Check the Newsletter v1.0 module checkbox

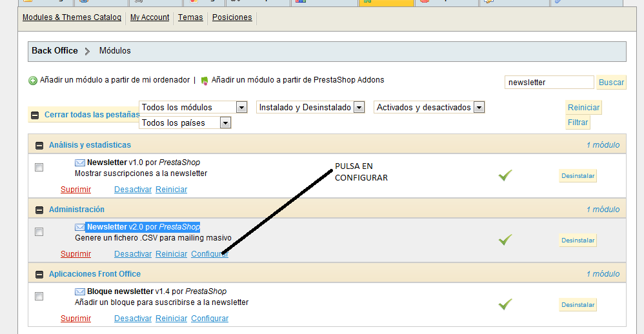click(x=39, y=168)
